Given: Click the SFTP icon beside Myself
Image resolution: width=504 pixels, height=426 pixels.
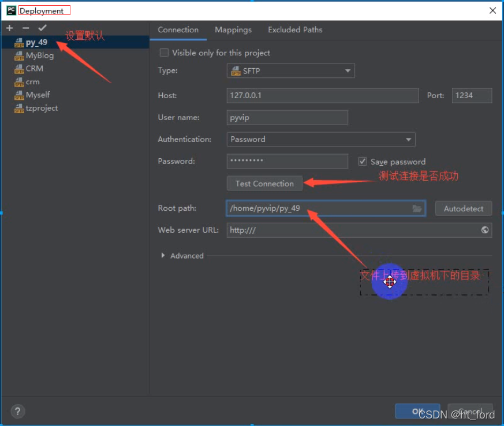Looking at the screenshot, I should point(19,95).
